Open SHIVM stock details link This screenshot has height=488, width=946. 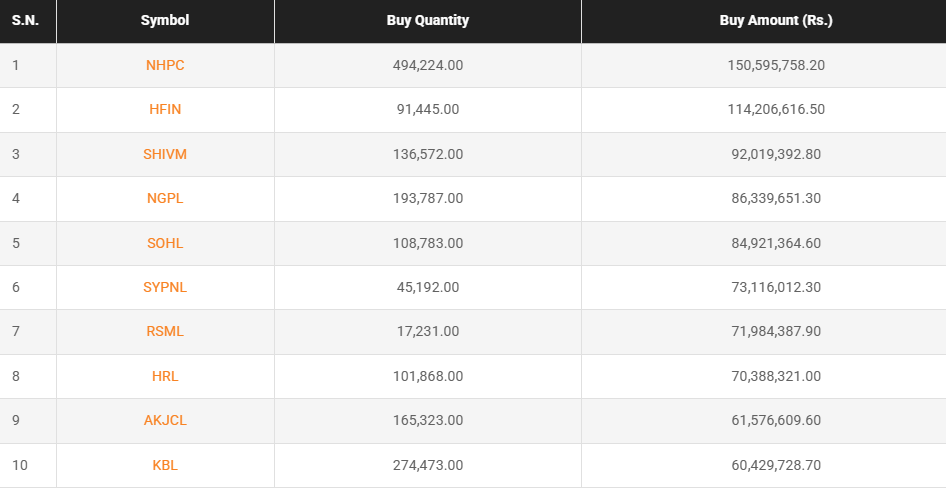coord(165,154)
